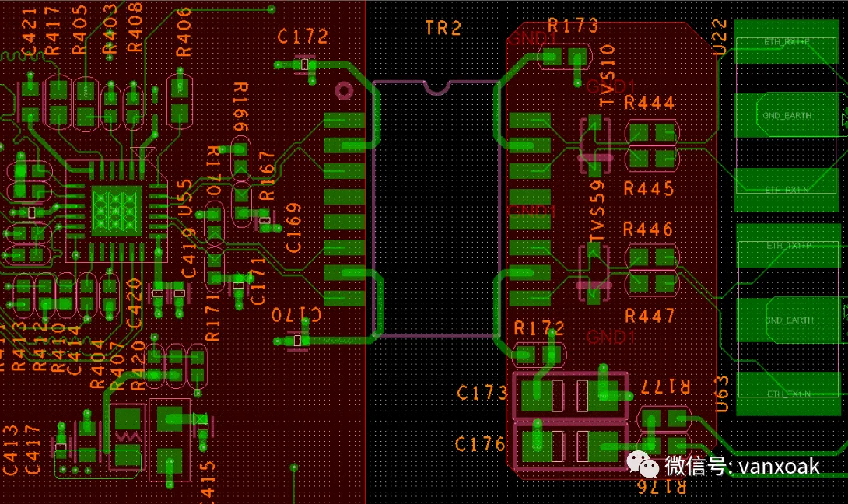Select the C171 designator label
The image size is (848, 504).
[258, 281]
